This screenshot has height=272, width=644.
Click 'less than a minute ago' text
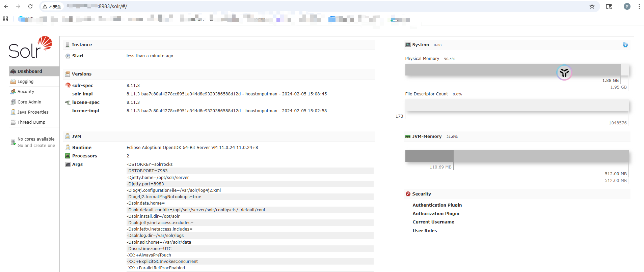coord(150,56)
